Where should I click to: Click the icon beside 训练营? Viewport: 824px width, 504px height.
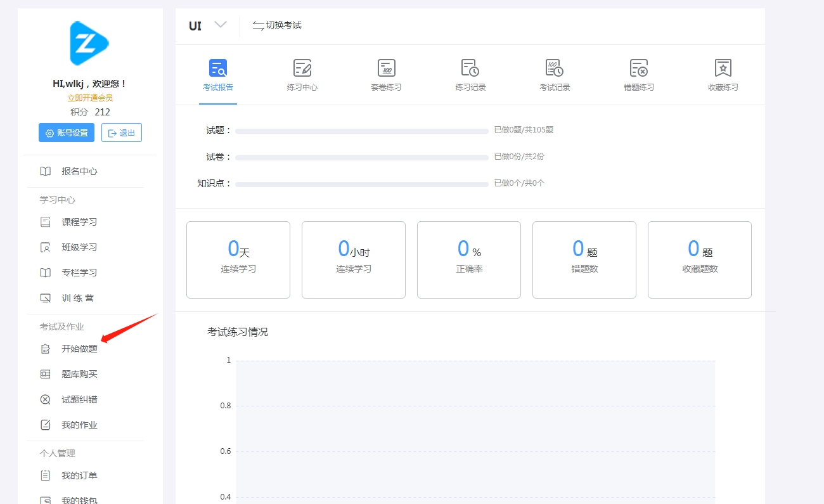[x=46, y=298]
